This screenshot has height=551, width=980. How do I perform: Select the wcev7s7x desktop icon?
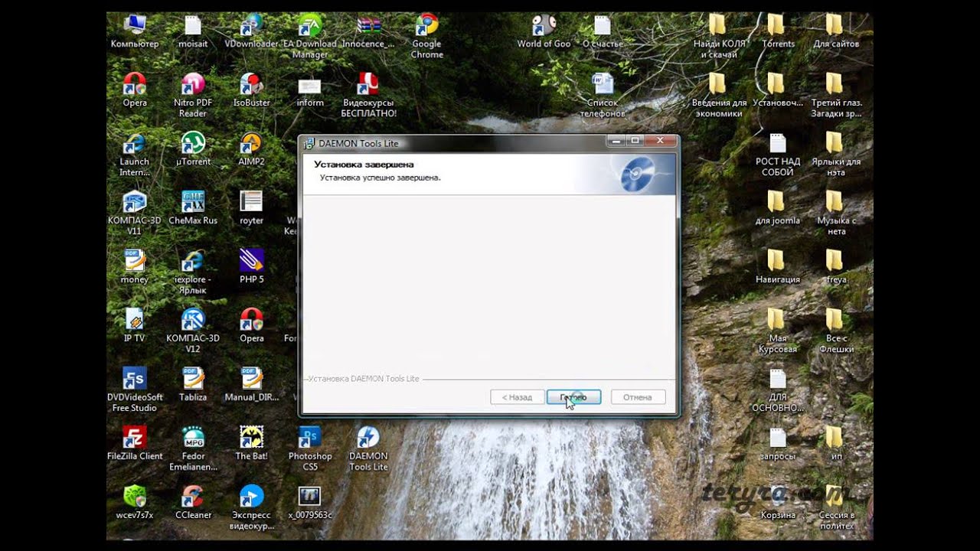[135, 502]
